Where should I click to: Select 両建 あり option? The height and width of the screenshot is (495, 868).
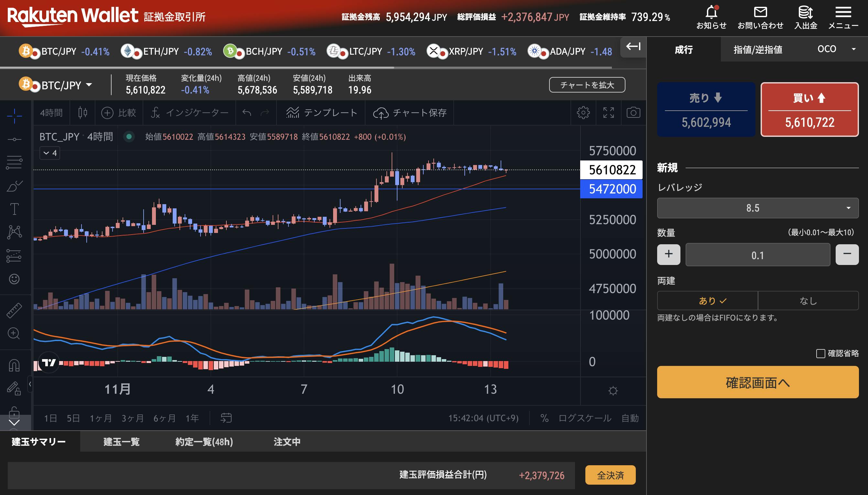coord(707,301)
